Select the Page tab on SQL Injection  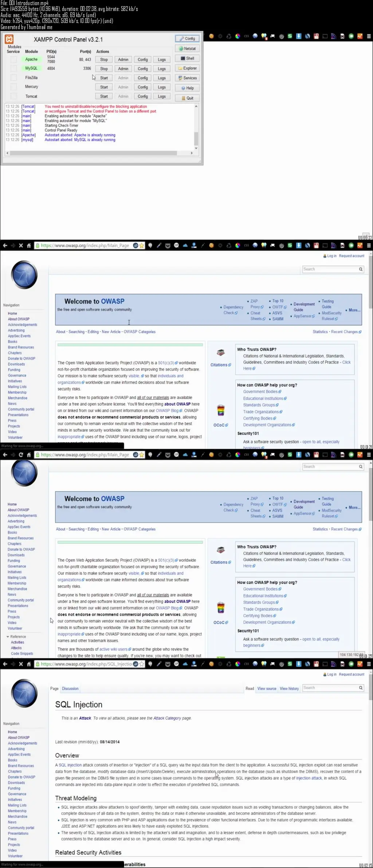54,689
